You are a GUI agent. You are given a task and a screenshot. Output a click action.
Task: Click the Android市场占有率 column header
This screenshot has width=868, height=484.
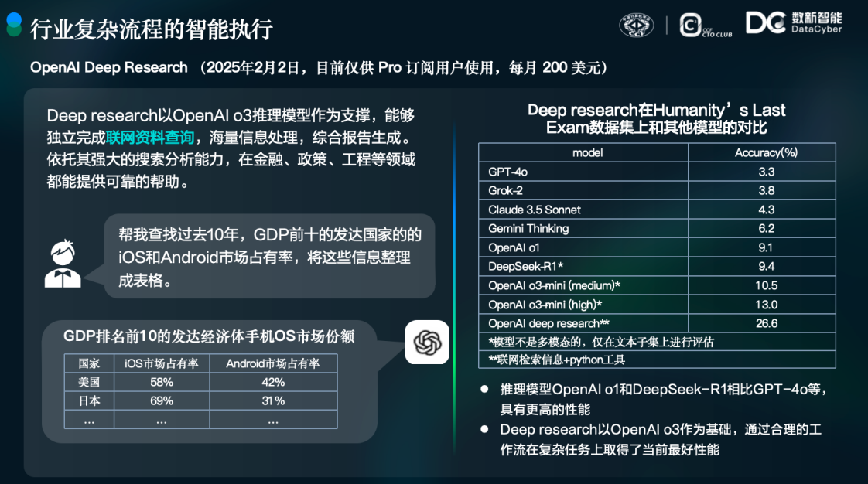[273, 363]
